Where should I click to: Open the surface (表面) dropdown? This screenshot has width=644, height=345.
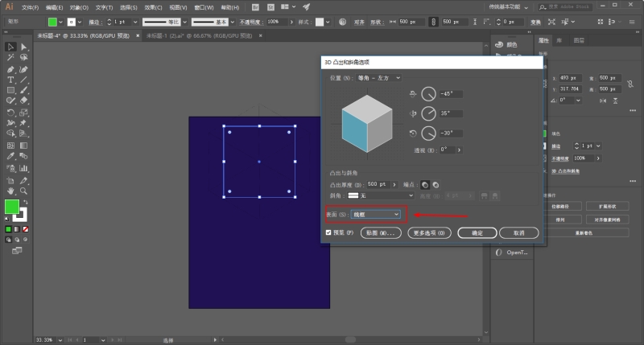coord(376,215)
